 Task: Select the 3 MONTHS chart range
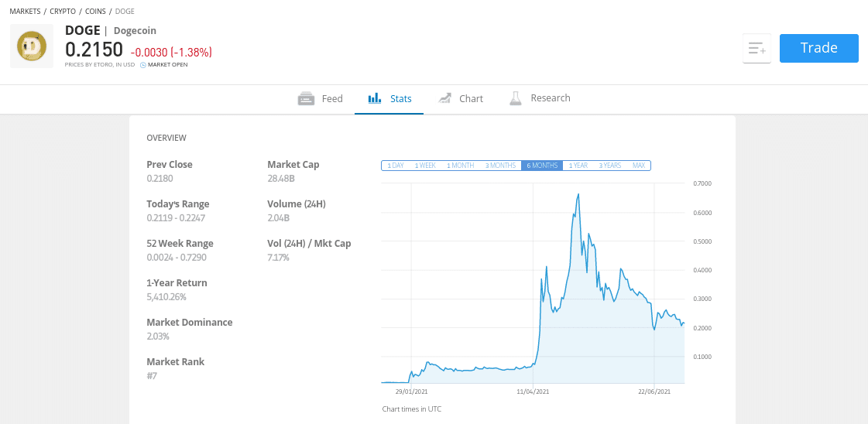(500, 166)
